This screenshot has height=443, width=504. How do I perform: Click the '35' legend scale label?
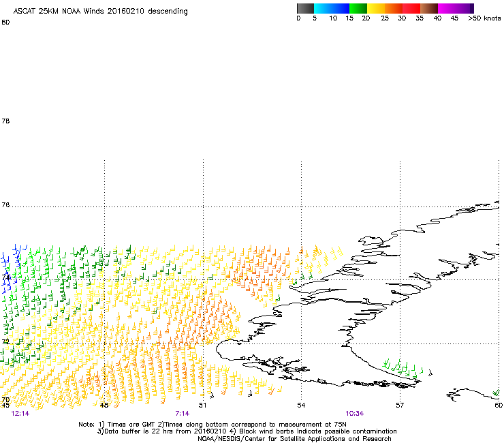pos(420,18)
